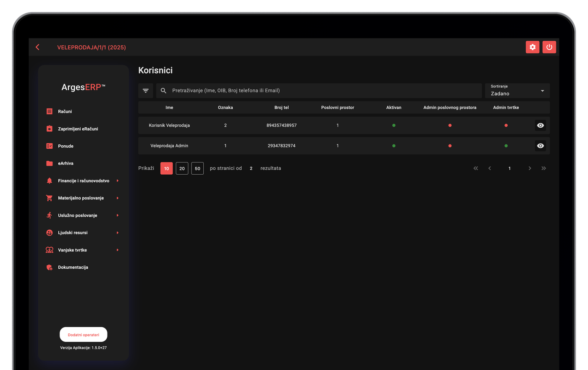Click Admin tvrtke dot for Korisnik Veleprodaja
Viewport: 588px width, 370px height.
coord(506,126)
